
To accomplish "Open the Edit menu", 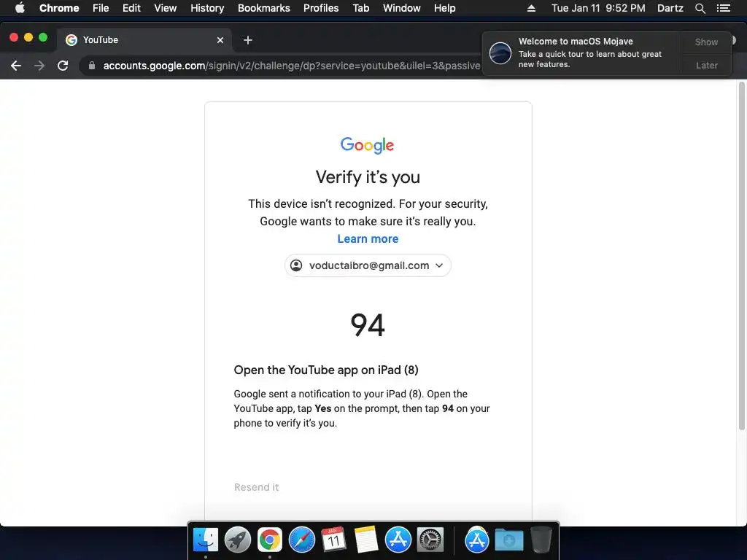I will (x=131, y=8).
